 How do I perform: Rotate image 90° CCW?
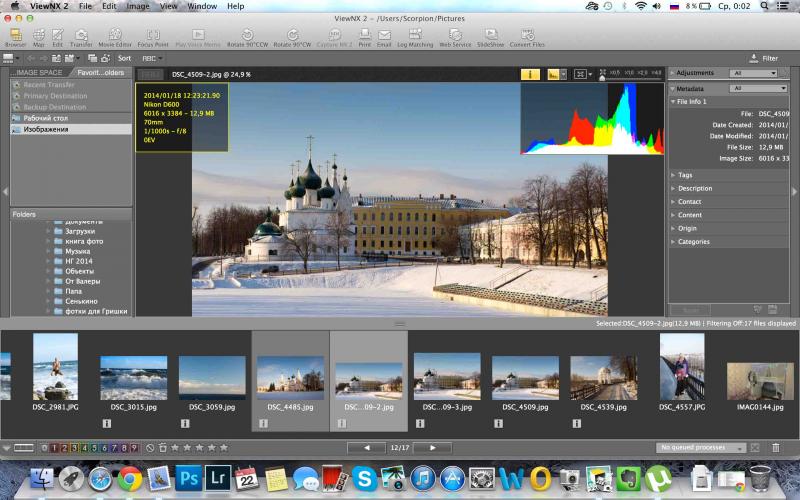click(x=247, y=38)
